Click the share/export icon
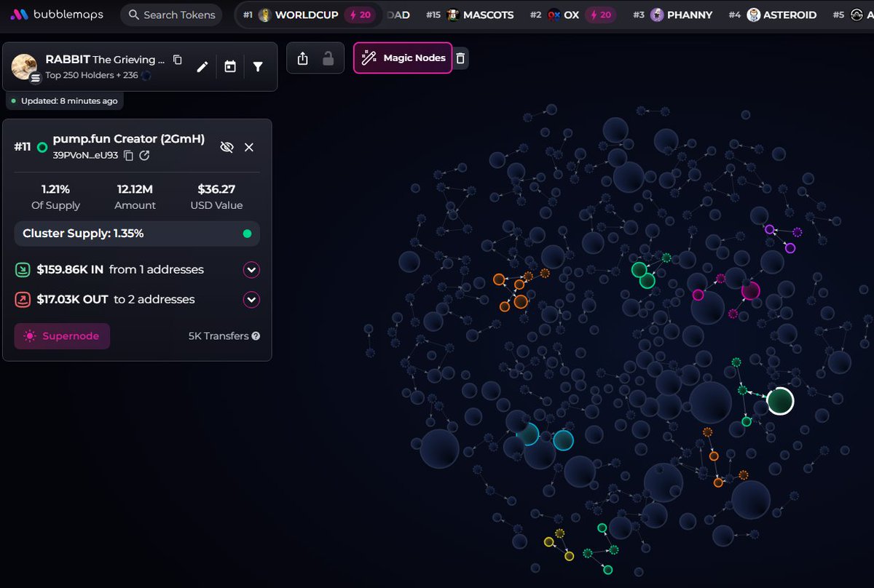 [304, 58]
